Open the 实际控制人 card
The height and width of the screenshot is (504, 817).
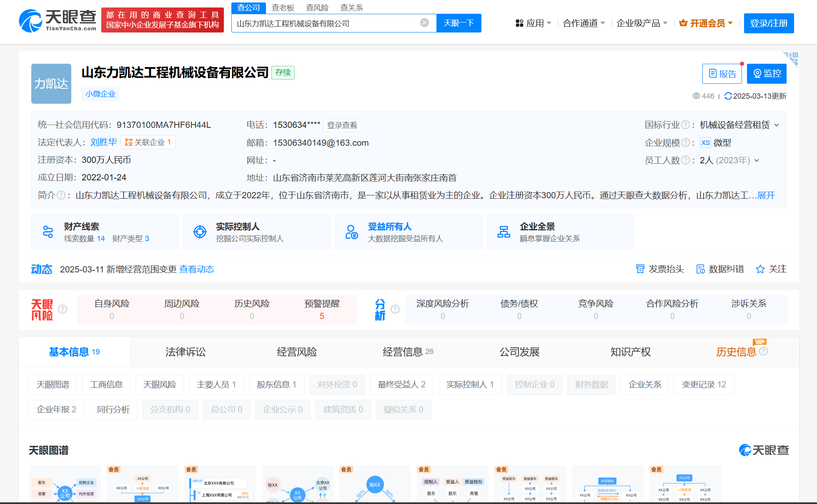tap(257, 232)
